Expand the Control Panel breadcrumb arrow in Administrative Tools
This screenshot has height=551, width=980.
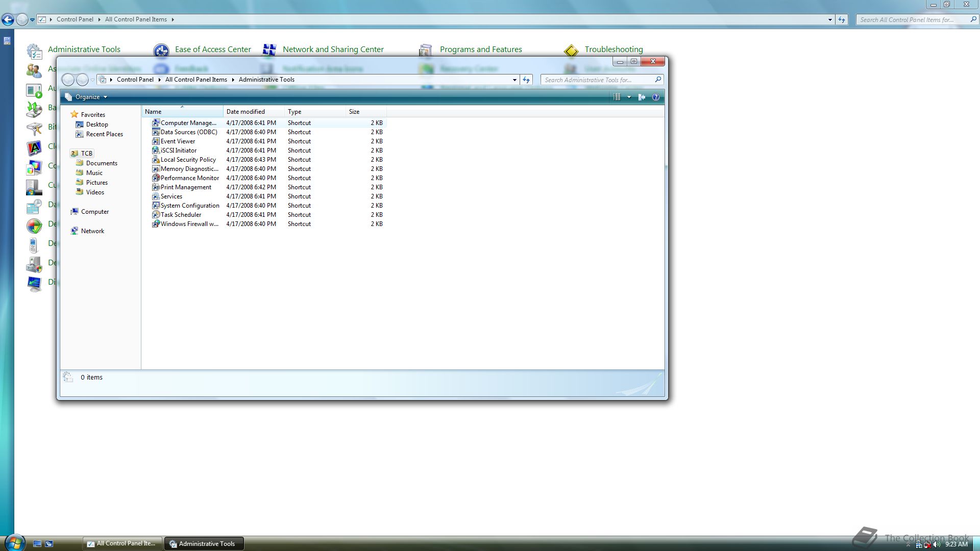point(160,80)
